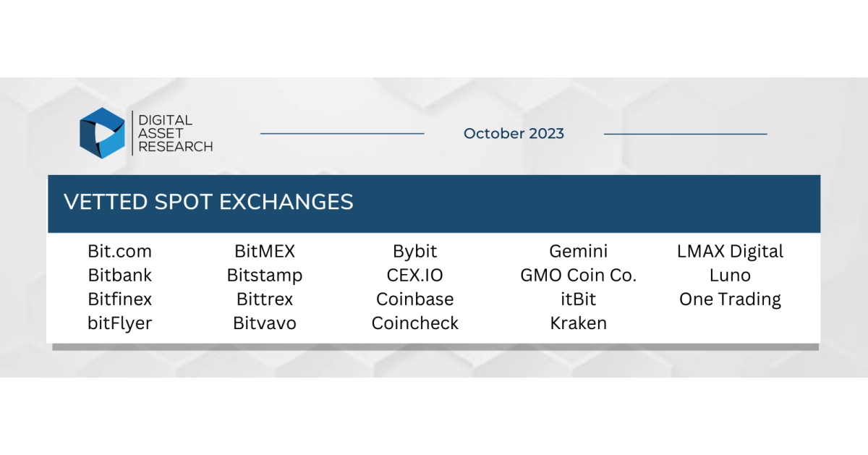
Task: Choose bitFlyer from the list
Action: click(x=120, y=323)
